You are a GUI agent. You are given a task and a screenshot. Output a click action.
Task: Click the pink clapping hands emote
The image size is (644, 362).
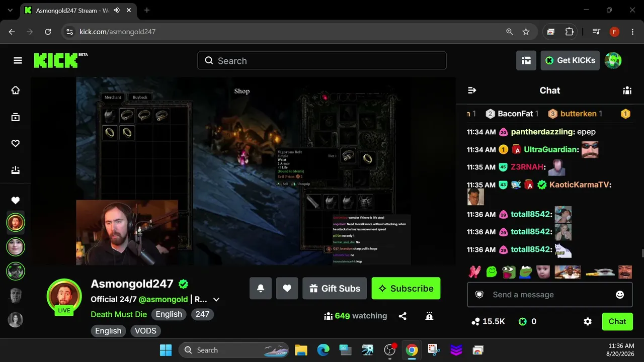[x=475, y=272]
